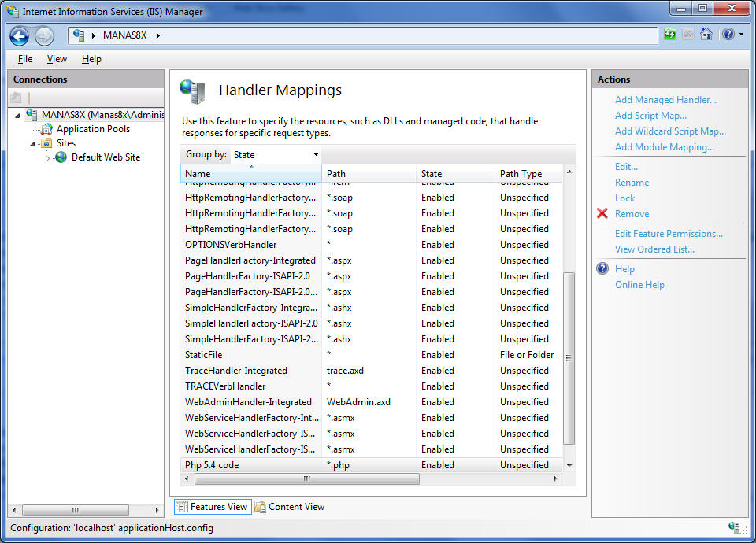Select the WebAdminHandler-Integrated row
Screen dimensions: 756x543
[371, 402]
